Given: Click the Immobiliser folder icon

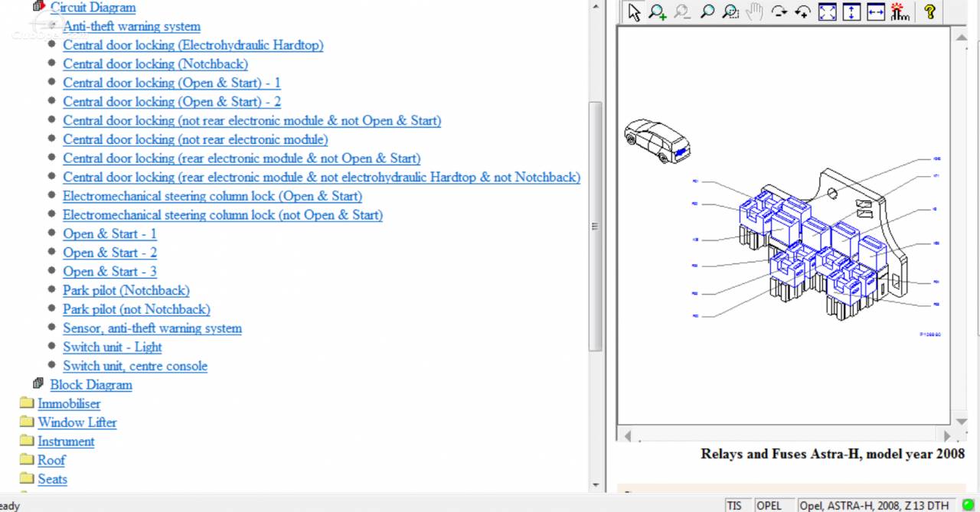Looking at the screenshot, I should click(27, 403).
